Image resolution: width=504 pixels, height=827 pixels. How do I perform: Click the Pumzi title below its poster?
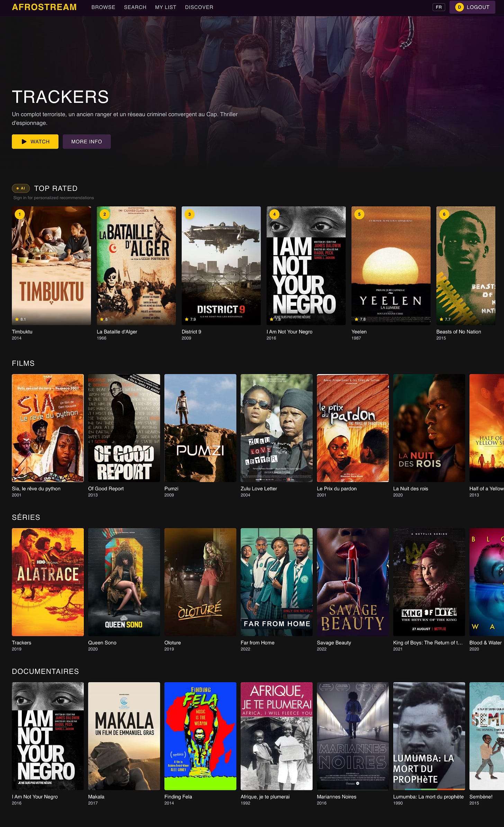171,489
